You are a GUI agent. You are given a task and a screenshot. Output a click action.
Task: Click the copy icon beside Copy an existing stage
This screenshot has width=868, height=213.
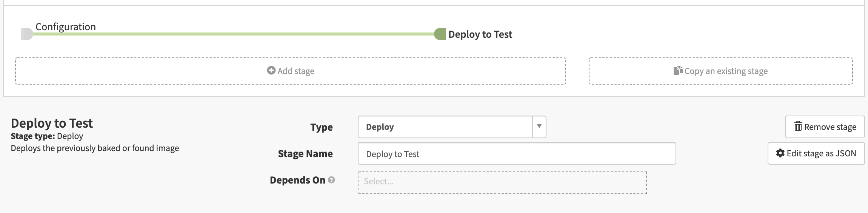[x=678, y=71]
